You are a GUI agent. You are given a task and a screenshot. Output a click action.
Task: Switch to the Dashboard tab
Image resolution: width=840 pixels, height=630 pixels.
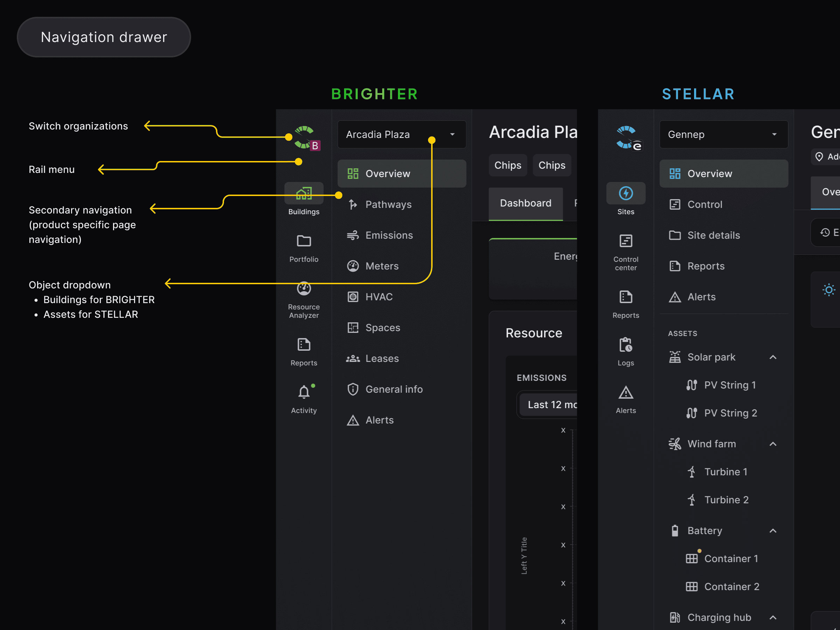tap(525, 203)
